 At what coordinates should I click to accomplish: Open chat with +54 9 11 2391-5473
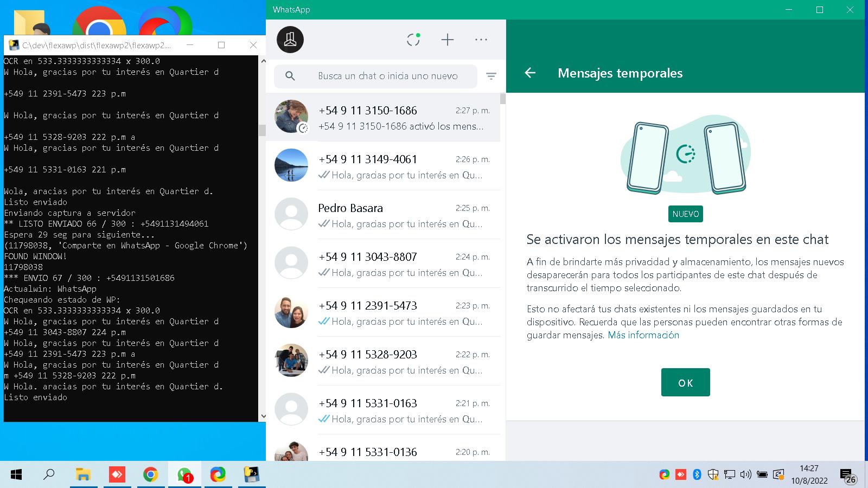click(x=383, y=312)
